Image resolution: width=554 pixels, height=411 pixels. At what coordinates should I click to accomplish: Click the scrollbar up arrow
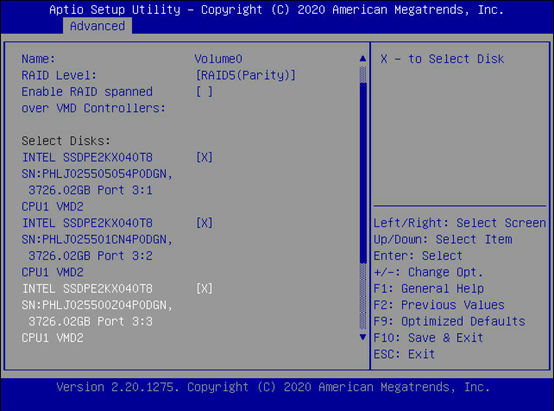pyautogui.click(x=363, y=59)
